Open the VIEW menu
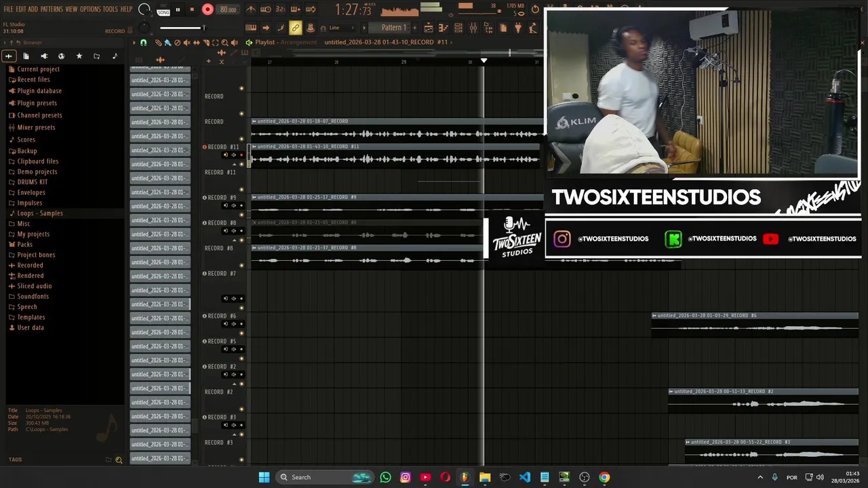Viewport: 868px width, 488px height. tap(71, 9)
